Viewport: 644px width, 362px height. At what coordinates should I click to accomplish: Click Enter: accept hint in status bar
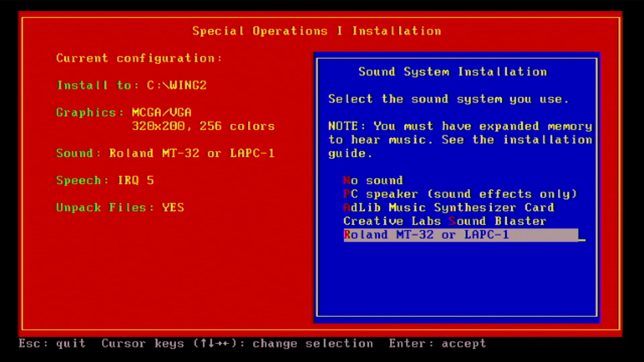(x=437, y=344)
